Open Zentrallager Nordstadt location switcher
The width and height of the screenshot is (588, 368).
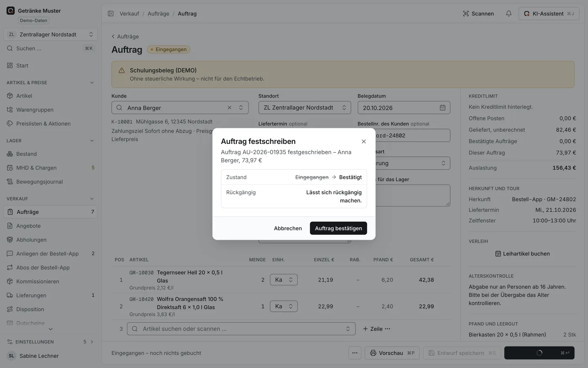tap(51, 34)
